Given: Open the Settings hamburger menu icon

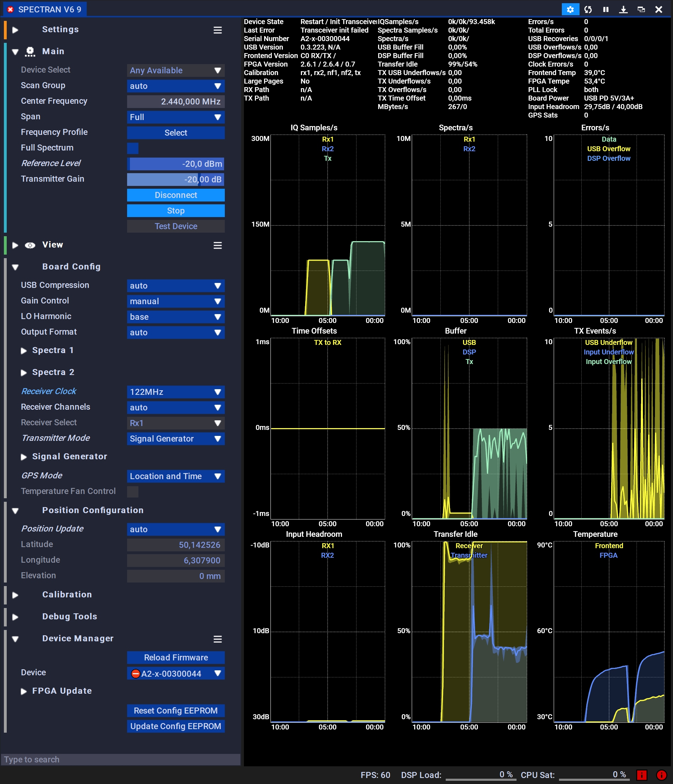Looking at the screenshot, I should coord(217,30).
